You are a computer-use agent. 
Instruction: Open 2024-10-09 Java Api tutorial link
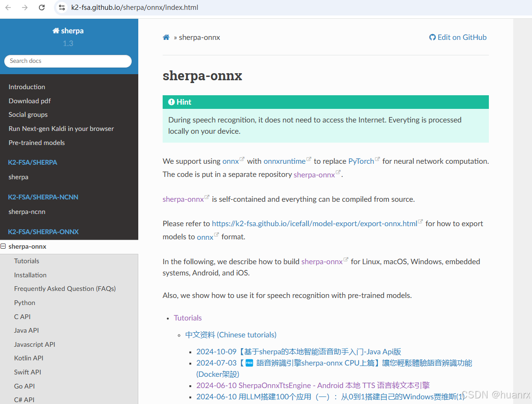pos(299,351)
